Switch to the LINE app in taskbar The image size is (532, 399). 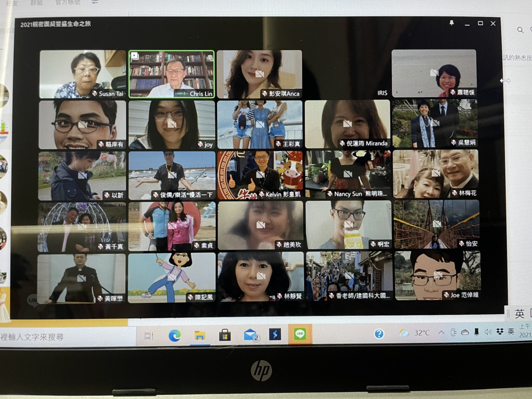pyautogui.click(x=299, y=335)
